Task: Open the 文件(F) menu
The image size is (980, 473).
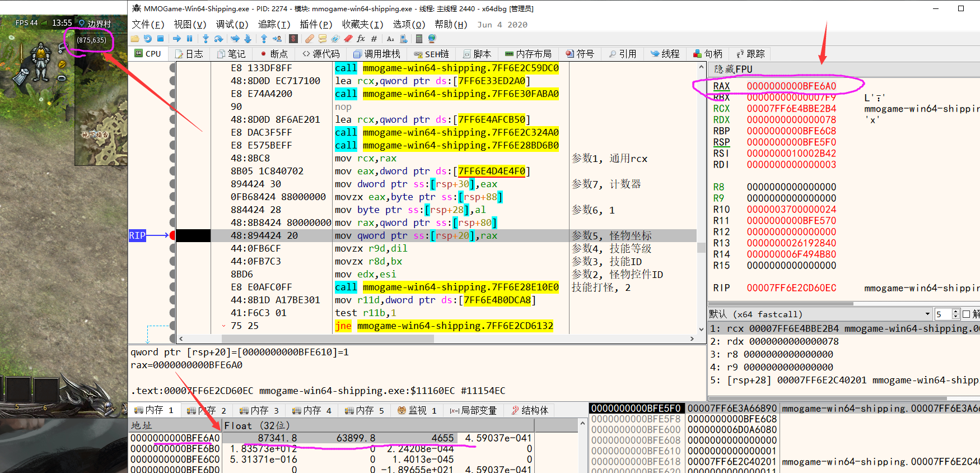Action: coord(148,24)
